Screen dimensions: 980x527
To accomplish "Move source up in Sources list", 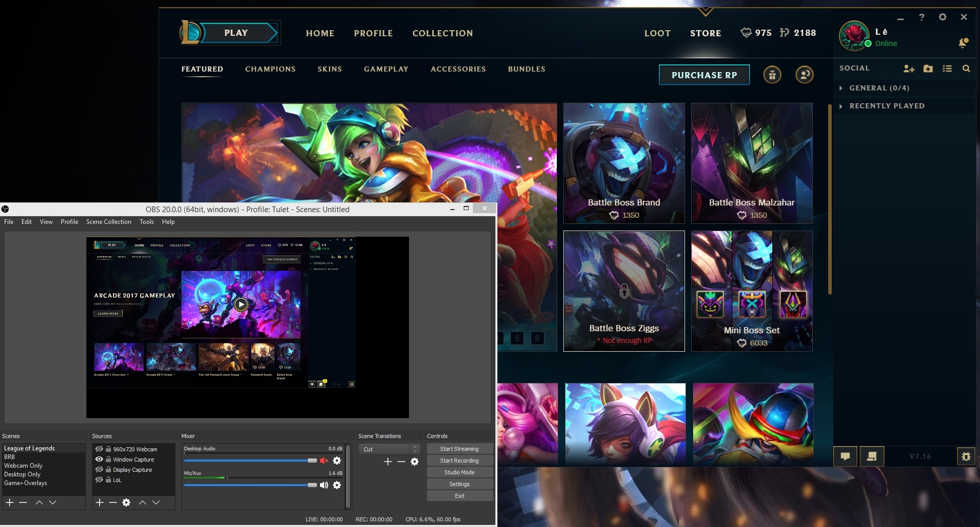I will [x=143, y=502].
